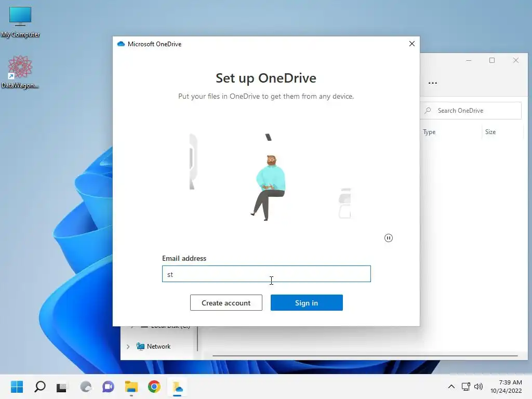Focus the Email address input field

pos(267,274)
